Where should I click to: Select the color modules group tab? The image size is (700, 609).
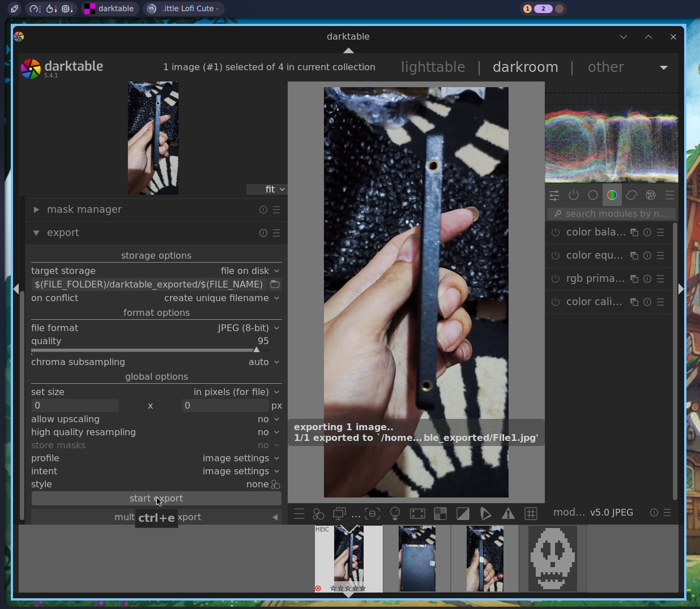[612, 195]
